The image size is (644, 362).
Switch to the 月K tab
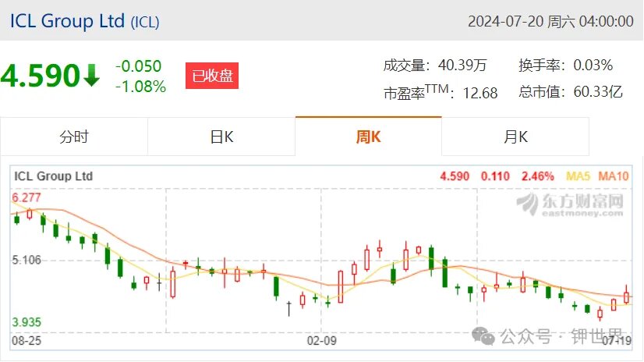(x=515, y=137)
